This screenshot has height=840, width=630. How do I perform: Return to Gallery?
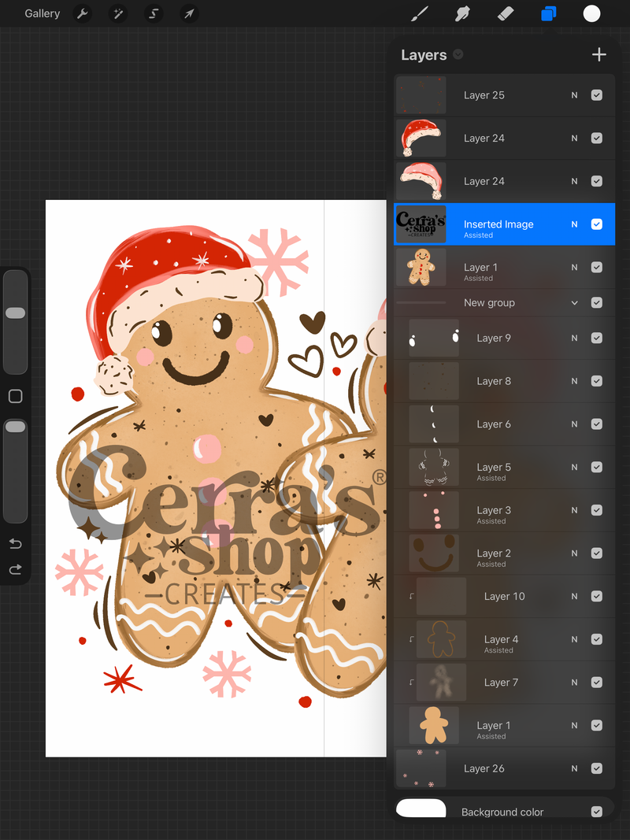coord(43,13)
